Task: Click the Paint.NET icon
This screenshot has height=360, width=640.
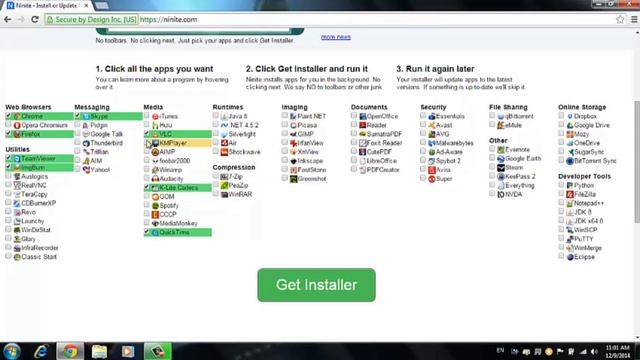Action: (293, 116)
